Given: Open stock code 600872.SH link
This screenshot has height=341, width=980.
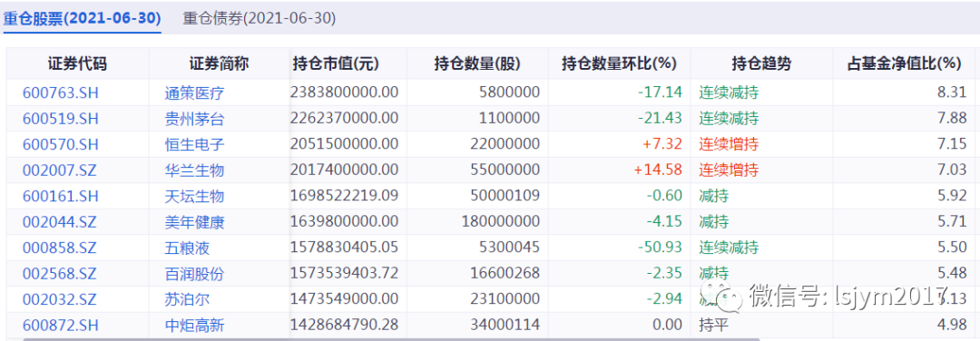Looking at the screenshot, I should coord(61,326).
